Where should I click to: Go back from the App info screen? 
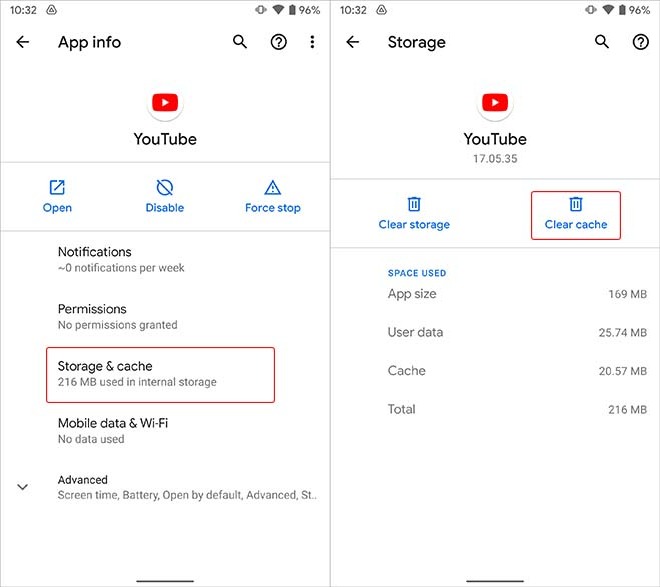point(23,42)
